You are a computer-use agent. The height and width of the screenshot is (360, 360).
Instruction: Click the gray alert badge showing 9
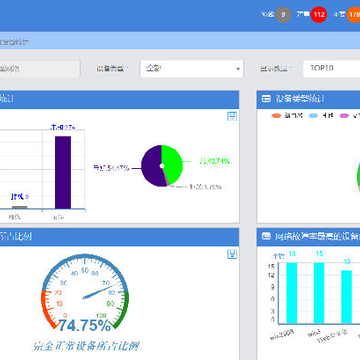pos(283,15)
